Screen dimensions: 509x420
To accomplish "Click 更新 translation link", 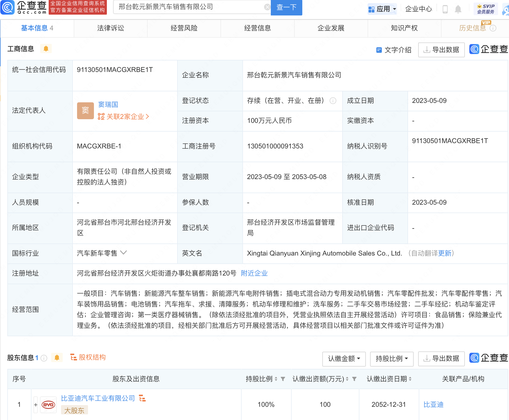I will 445,253.
